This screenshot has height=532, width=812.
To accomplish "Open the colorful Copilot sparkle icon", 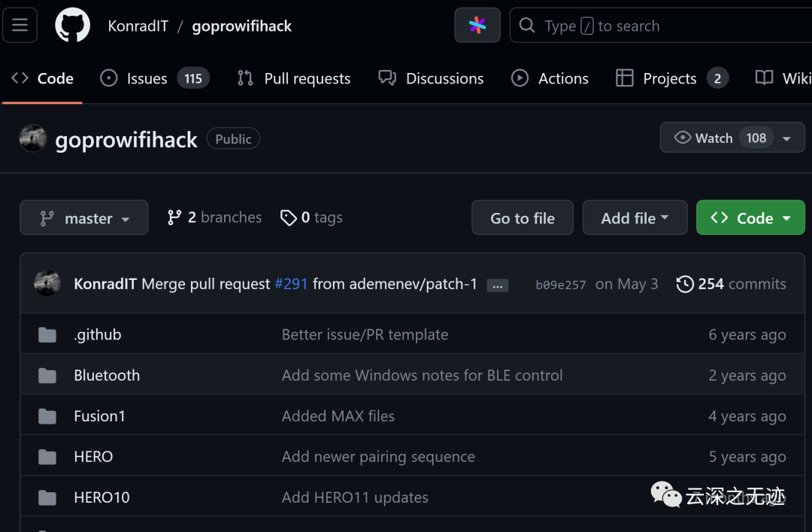I will click(477, 26).
